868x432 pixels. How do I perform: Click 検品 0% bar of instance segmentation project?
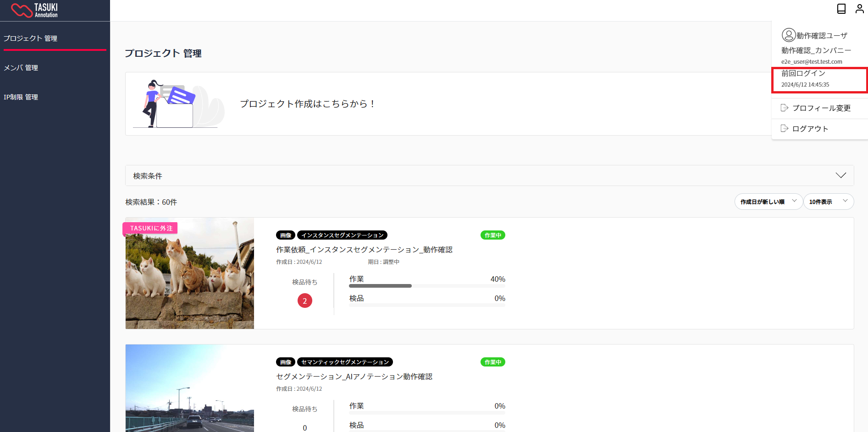[x=427, y=305]
